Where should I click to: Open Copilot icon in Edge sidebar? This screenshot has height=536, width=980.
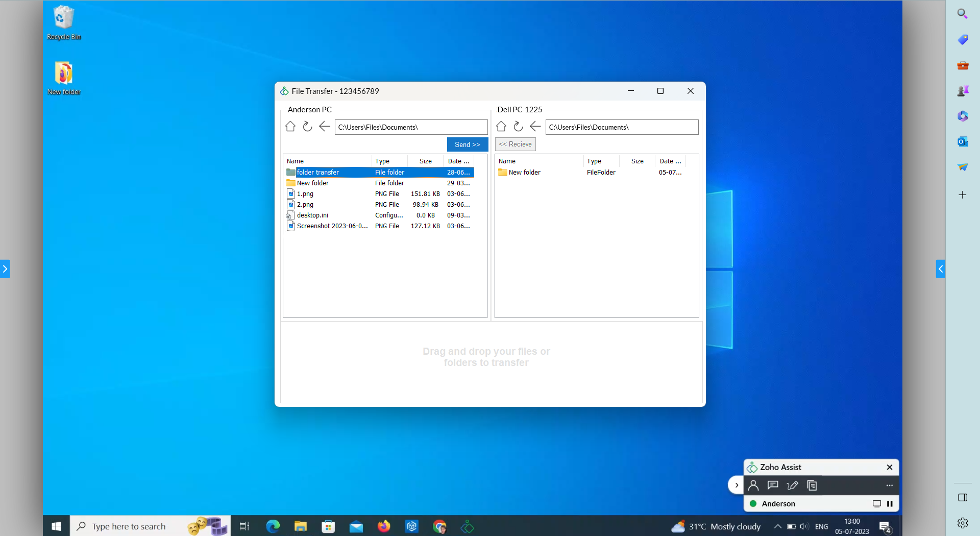(x=963, y=116)
